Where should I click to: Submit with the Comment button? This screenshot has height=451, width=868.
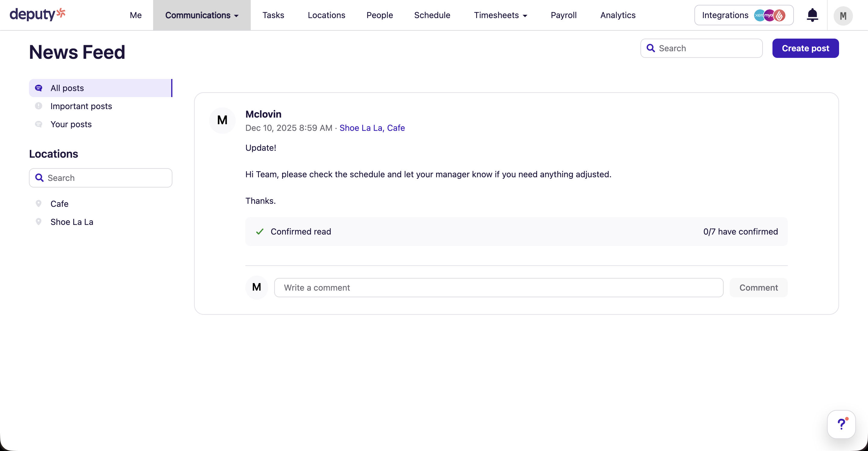tap(759, 287)
